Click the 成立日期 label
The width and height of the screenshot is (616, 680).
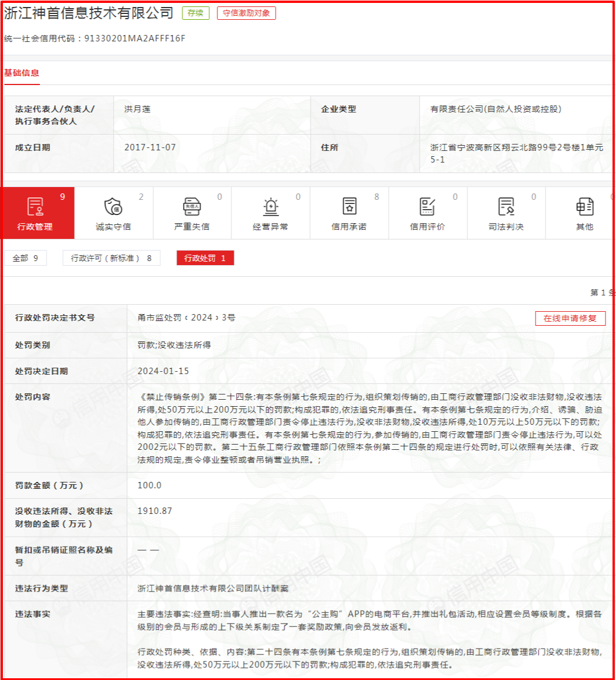coord(33,147)
